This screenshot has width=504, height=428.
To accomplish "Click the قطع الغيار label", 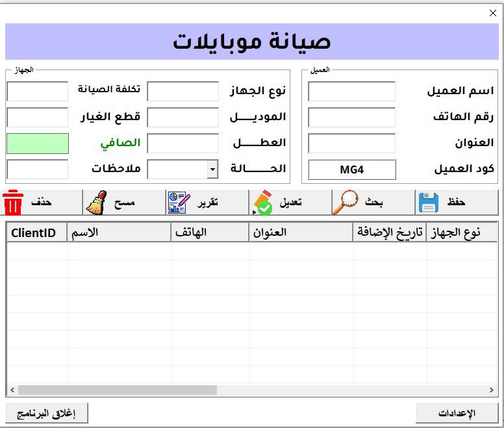I will [x=110, y=117].
